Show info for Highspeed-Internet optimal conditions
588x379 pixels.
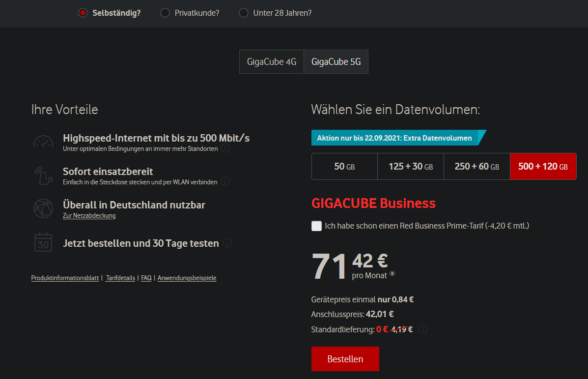click(x=225, y=148)
